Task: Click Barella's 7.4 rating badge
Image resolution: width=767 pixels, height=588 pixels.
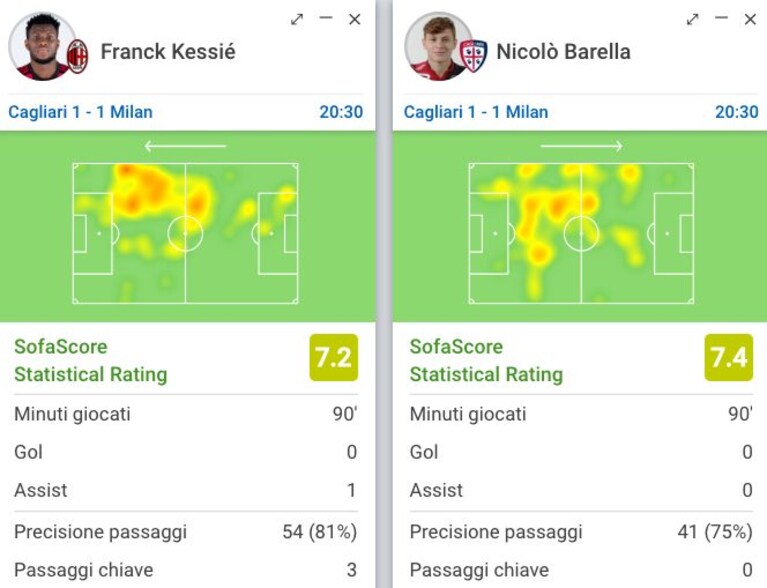Action: tap(729, 358)
